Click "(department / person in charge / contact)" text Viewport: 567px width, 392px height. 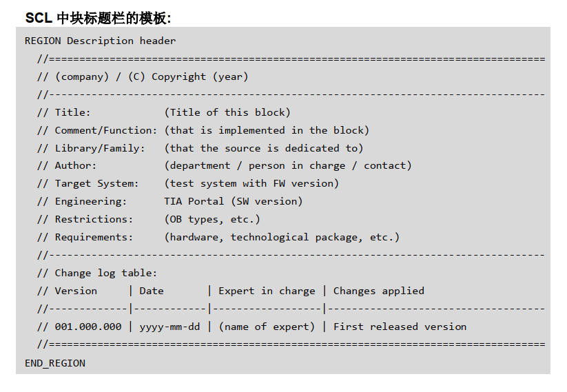click(288, 165)
